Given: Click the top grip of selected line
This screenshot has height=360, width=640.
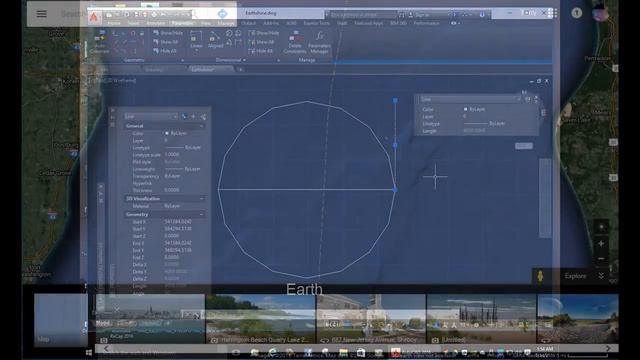Looking at the screenshot, I should click(395, 100).
